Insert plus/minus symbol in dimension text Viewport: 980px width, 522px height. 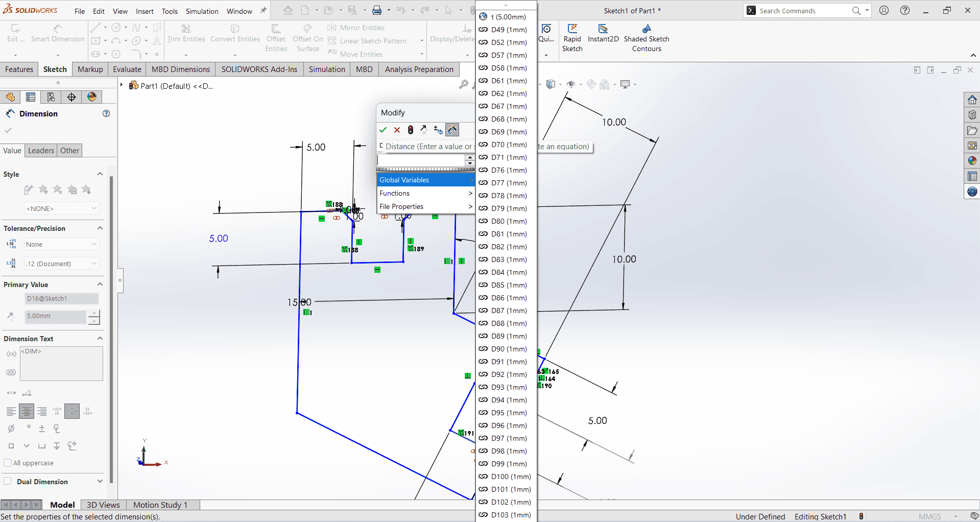click(42, 429)
